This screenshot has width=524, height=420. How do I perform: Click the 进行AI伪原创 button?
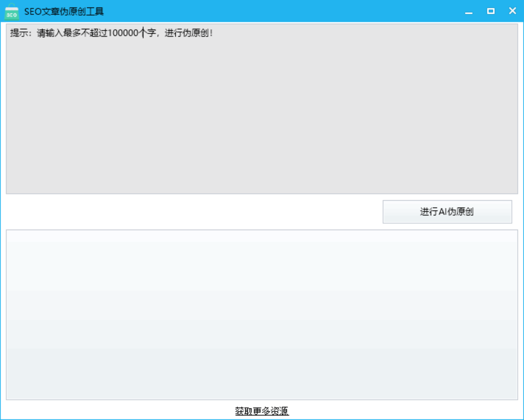tap(447, 212)
